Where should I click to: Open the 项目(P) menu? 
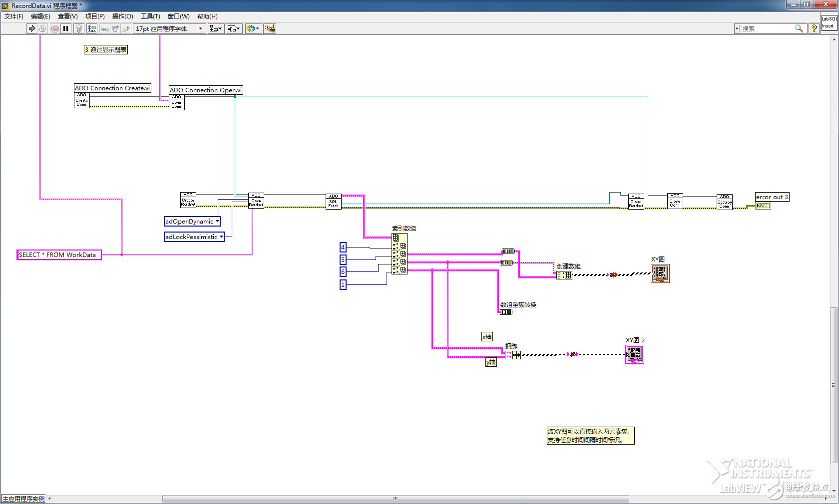[95, 16]
